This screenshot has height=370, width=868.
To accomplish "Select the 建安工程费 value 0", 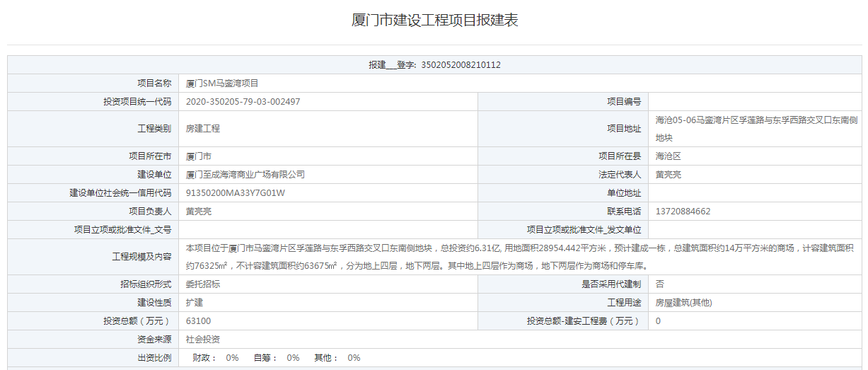I will (x=659, y=321).
